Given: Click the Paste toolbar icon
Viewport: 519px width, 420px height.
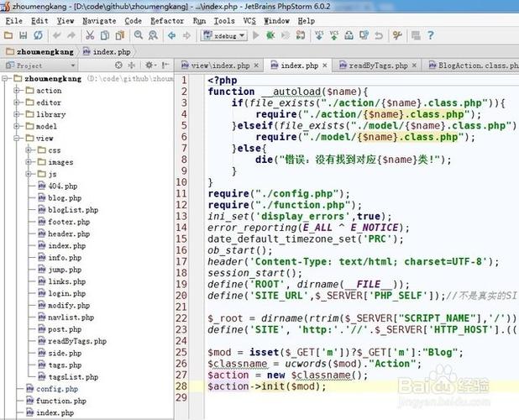Looking at the screenshot, I should point(120,35).
